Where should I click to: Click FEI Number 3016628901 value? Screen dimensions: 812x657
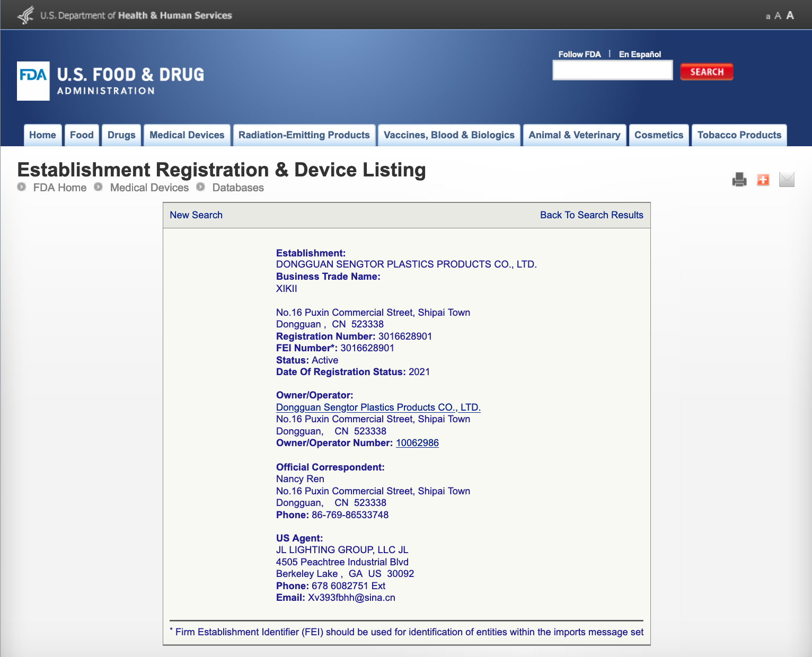pyautogui.click(x=367, y=348)
